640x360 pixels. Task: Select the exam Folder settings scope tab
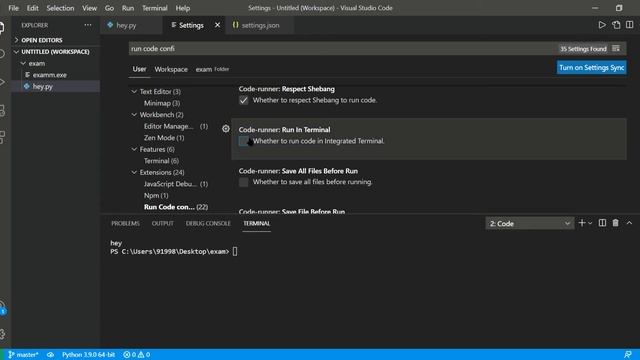pyautogui.click(x=212, y=69)
